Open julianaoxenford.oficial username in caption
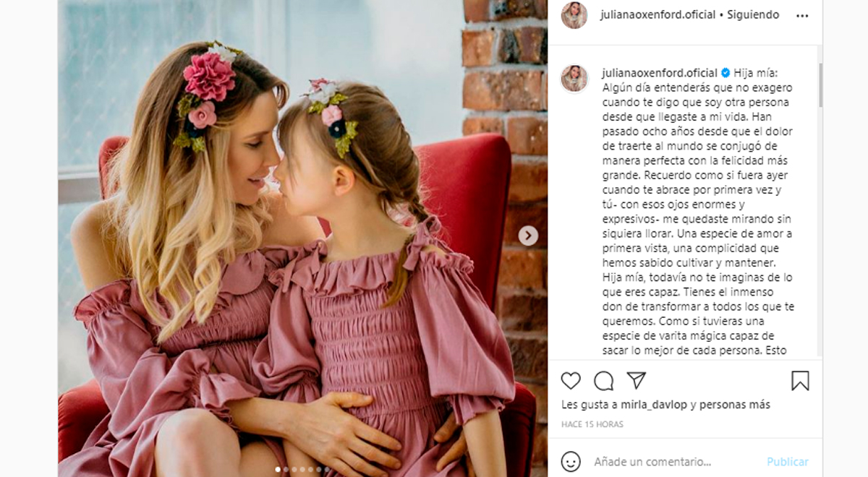The image size is (868, 477). (660, 73)
